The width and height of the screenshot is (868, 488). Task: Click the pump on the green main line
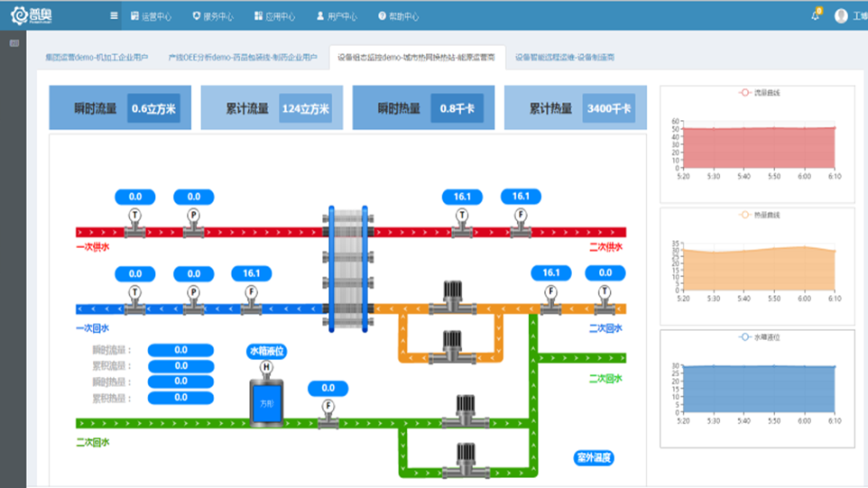[466, 411]
